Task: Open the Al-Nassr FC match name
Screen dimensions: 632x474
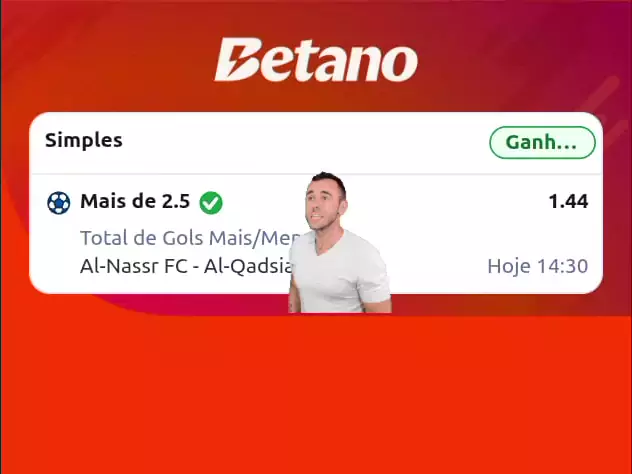Action: [x=187, y=266]
